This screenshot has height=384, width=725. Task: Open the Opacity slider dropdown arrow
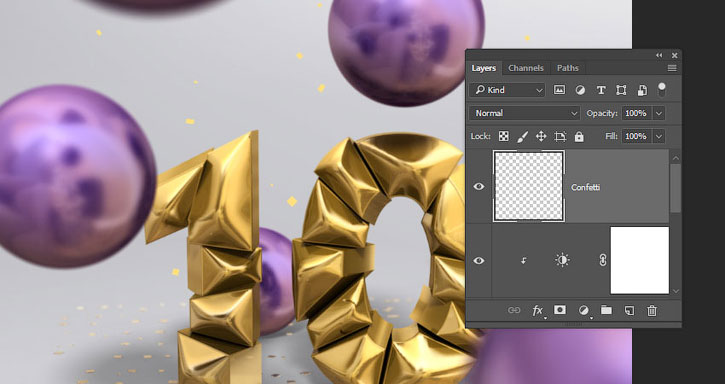[x=659, y=113]
